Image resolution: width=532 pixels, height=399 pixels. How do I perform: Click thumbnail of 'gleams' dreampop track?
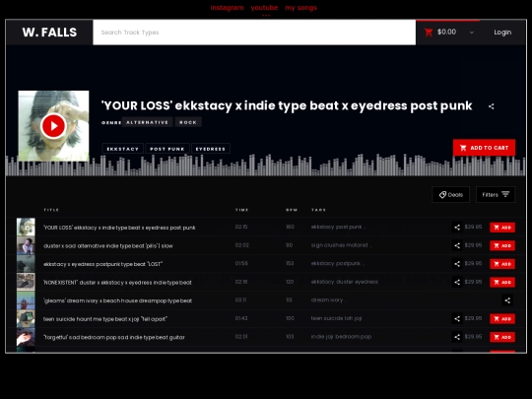pyautogui.click(x=26, y=300)
